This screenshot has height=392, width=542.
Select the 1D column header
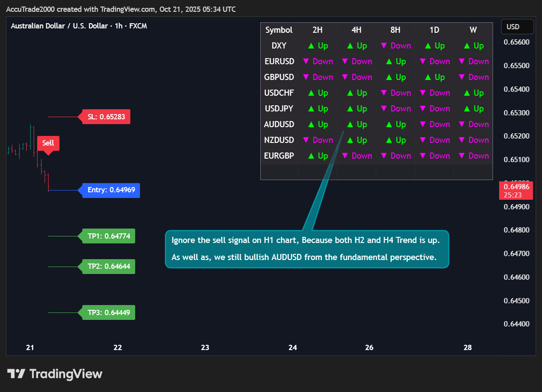[434, 30]
